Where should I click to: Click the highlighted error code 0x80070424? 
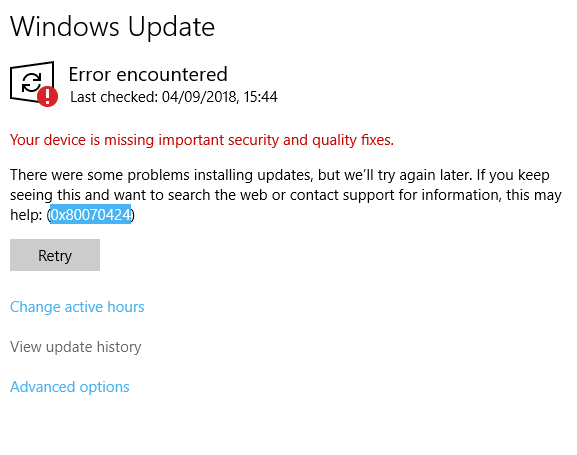tap(91, 215)
